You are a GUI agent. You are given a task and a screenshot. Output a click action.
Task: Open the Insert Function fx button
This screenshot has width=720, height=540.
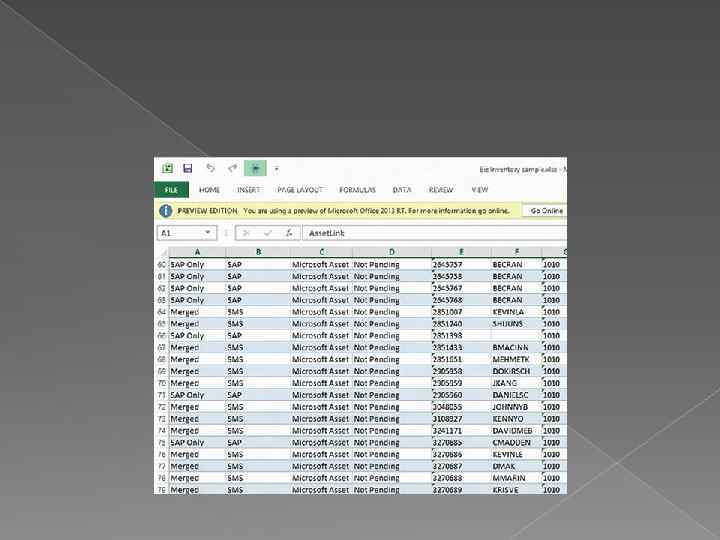click(x=288, y=233)
